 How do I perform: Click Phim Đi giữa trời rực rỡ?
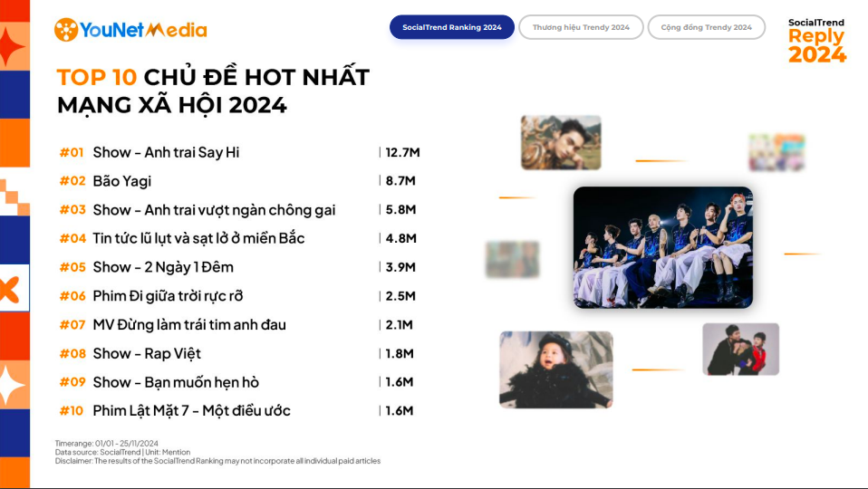tap(168, 296)
